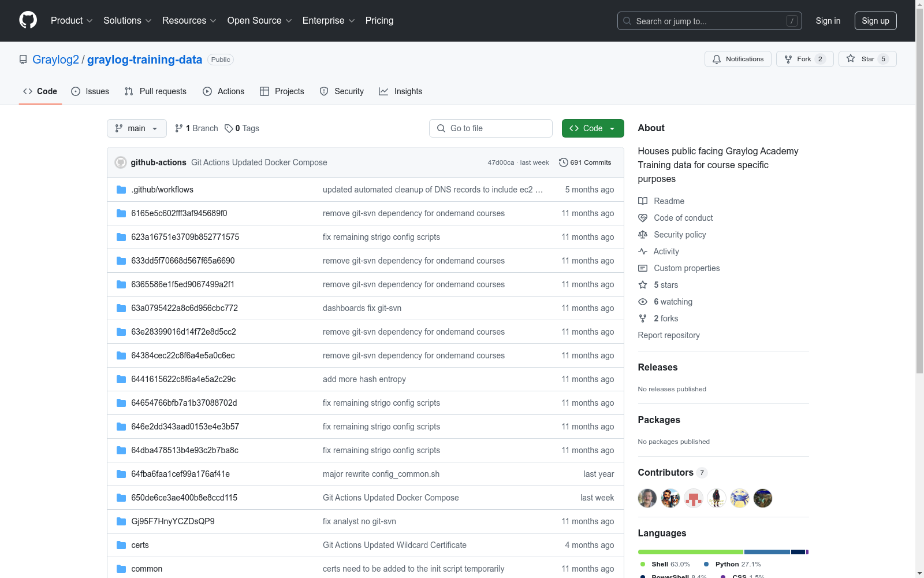The image size is (924, 578).
Task: Open the Pricing link
Action: (x=379, y=21)
